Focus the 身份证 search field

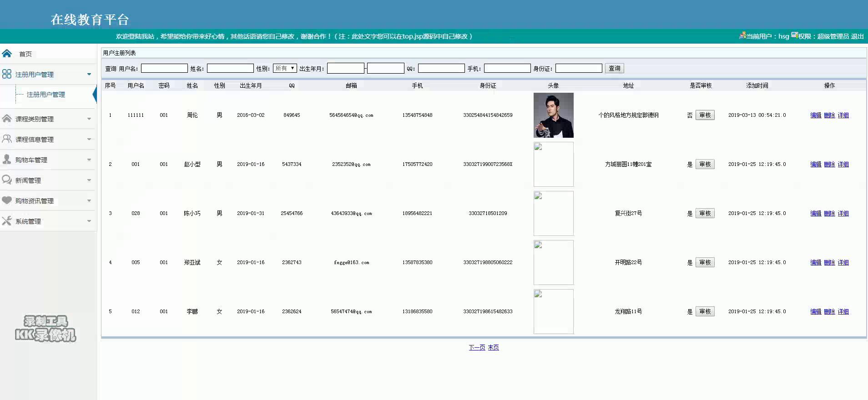[579, 68]
